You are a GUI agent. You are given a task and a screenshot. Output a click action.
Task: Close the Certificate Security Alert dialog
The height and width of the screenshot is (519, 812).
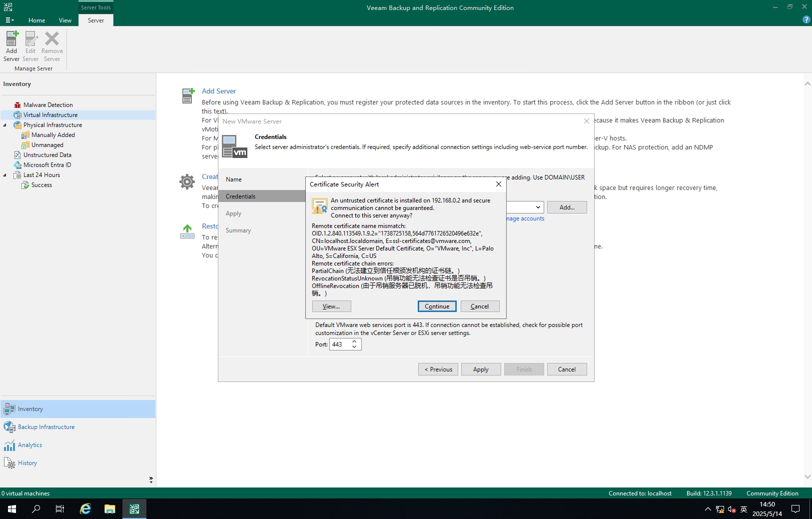[x=498, y=184]
